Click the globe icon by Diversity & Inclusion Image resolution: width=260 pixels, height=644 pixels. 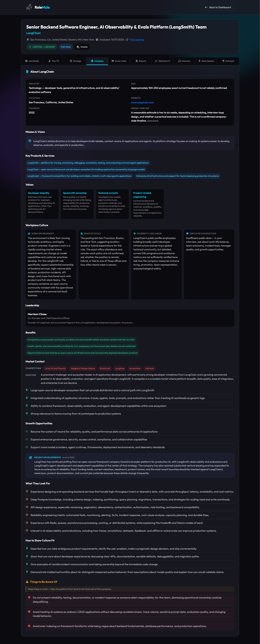pyautogui.click(x=135, y=234)
